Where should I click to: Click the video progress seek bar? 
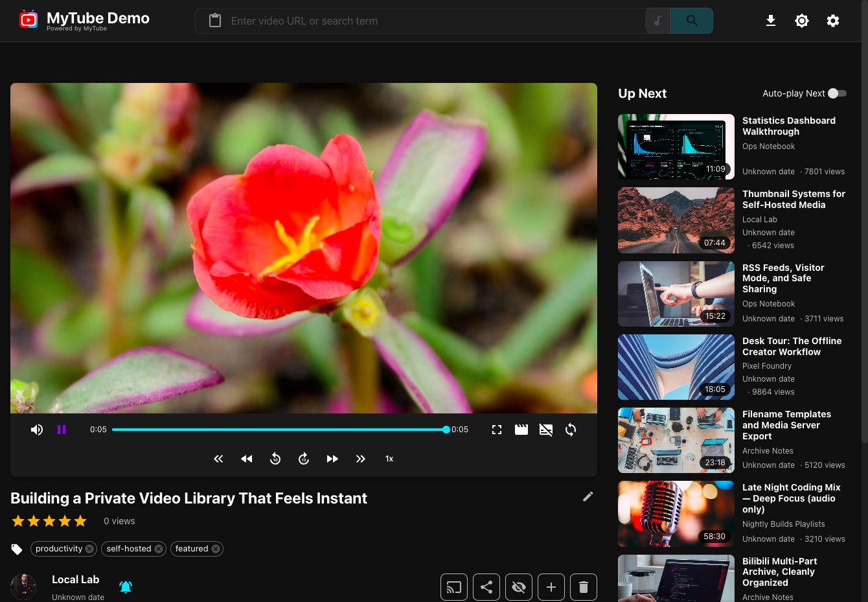(279, 430)
